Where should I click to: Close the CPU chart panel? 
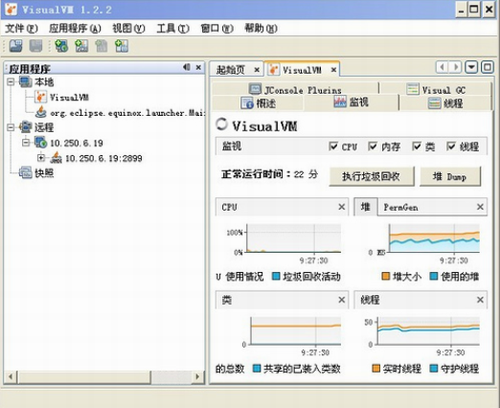coord(342,207)
